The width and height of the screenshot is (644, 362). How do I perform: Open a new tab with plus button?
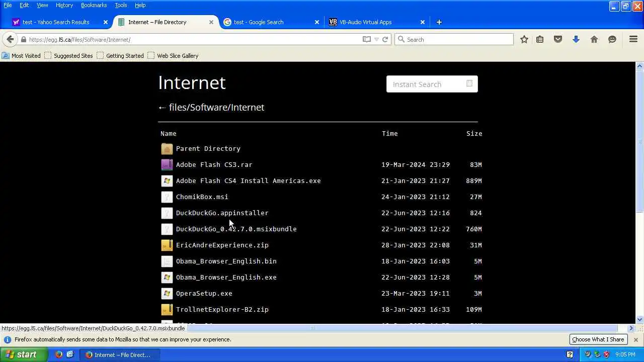click(x=439, y=22)
